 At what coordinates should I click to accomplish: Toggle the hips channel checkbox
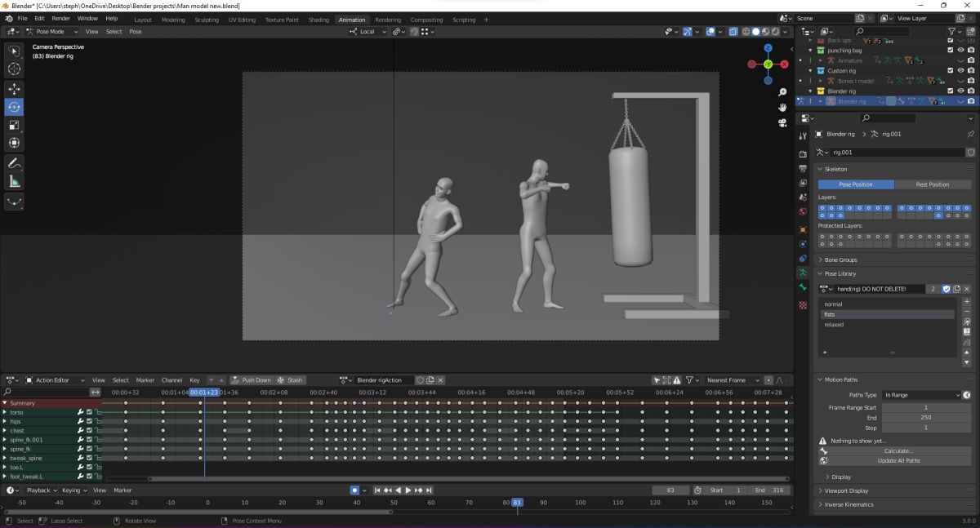pyautogui.click(x=89, y=421)
